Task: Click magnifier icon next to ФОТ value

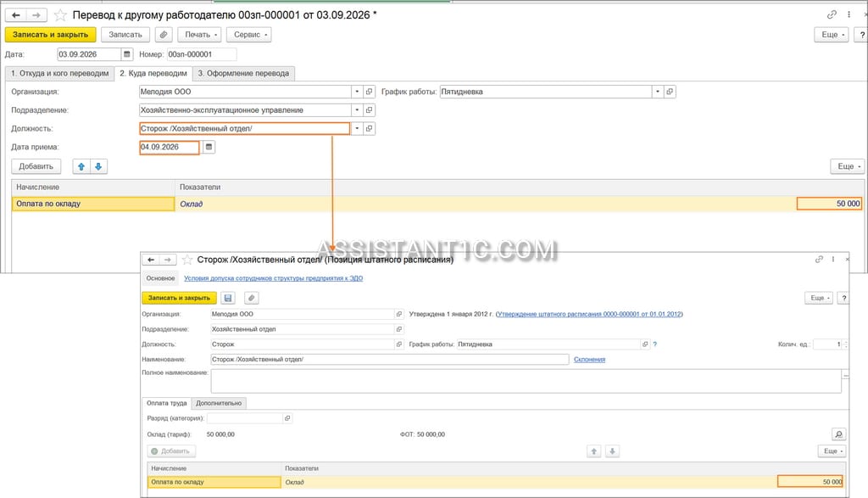Action: point(838,434)
